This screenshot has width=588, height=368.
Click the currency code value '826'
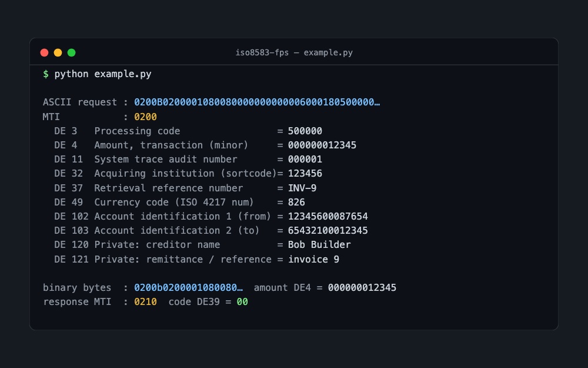pyautogui.click(x=296, y=202)
